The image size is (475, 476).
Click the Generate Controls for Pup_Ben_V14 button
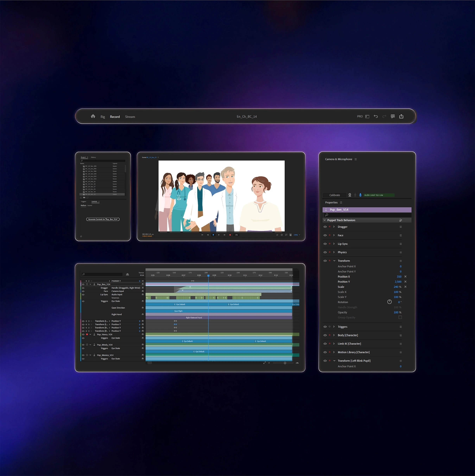tap(103, 219)
